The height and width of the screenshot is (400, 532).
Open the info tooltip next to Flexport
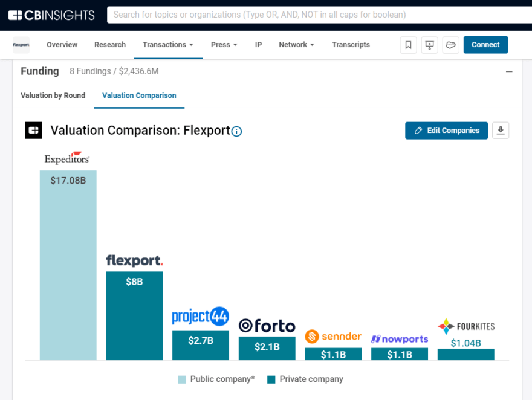tap(236, 131)
